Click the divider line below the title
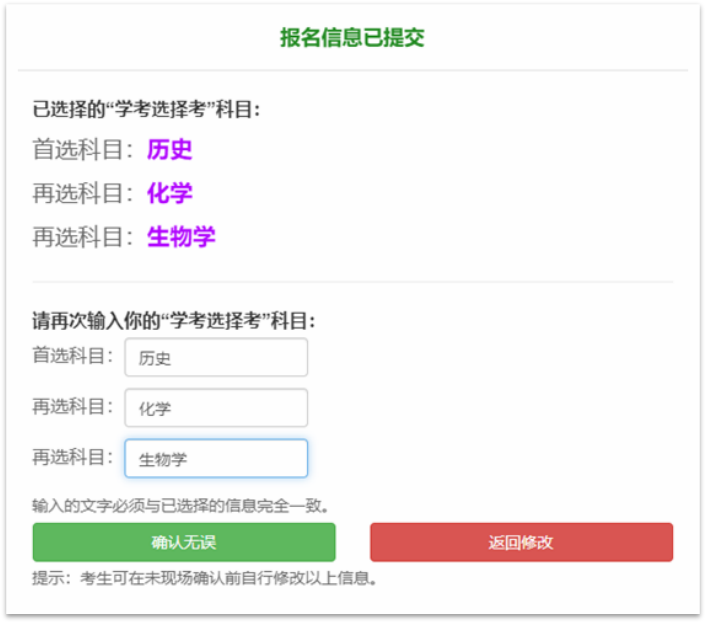Viewport: 707px width, 623px height. coord(352,70)
